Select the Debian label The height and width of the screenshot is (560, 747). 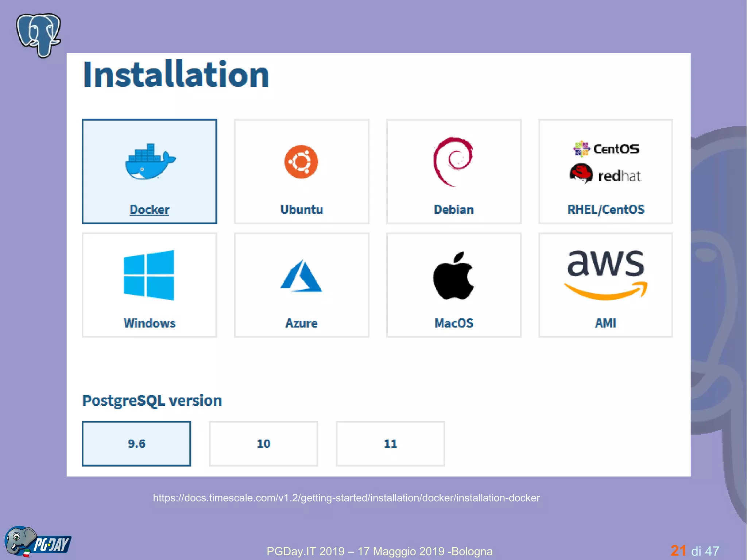pyautogui.click(x=454, y=209)
